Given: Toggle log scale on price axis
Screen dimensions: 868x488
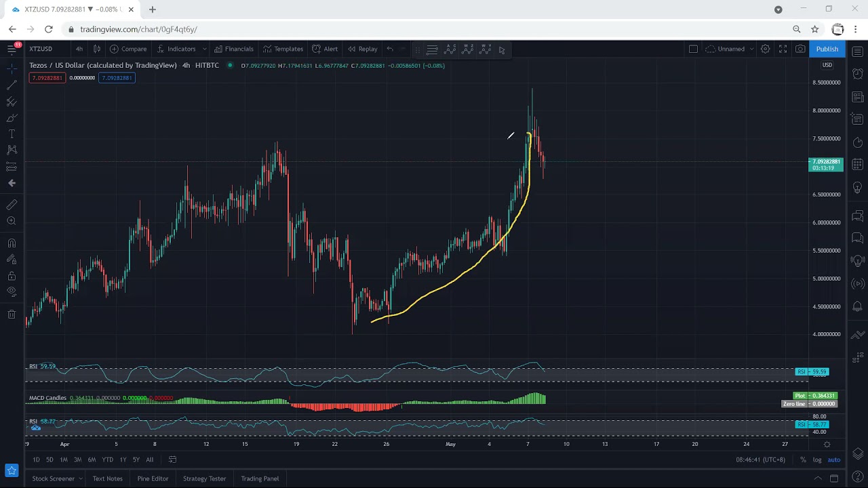Looking at the screenshot, I should click(x=817, y=460).
